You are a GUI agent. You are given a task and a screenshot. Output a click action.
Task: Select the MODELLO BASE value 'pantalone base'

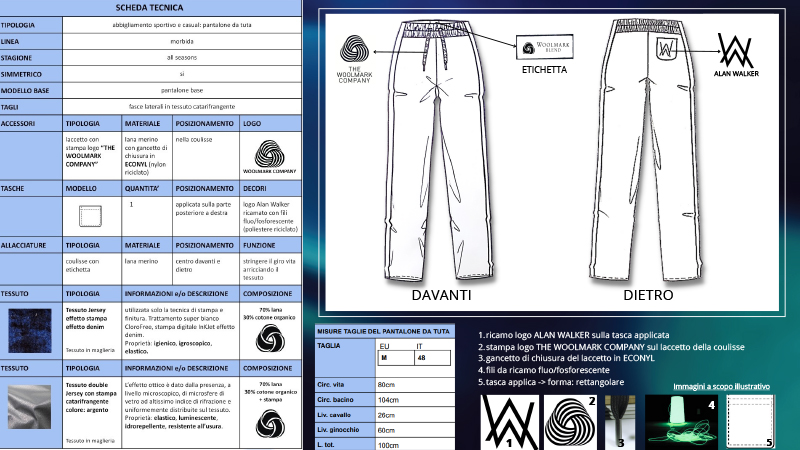(182, 90)
